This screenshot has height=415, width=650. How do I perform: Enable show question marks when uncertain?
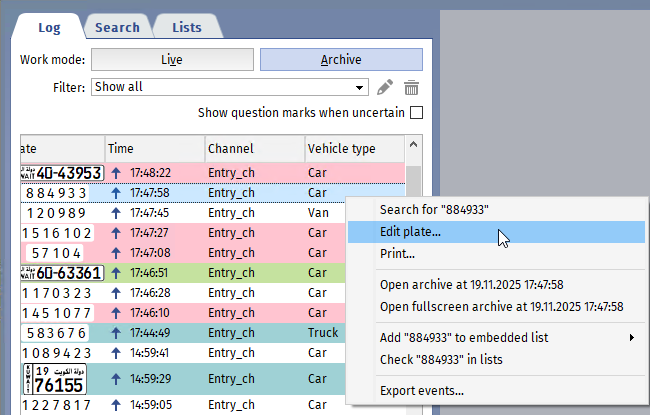[x=416, y=113]
